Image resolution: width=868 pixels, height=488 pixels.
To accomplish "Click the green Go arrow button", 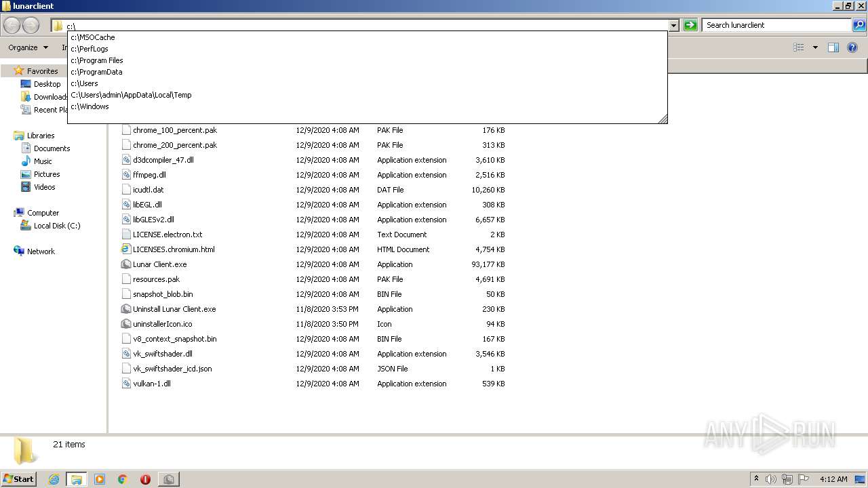I will [x=690, y=25].
